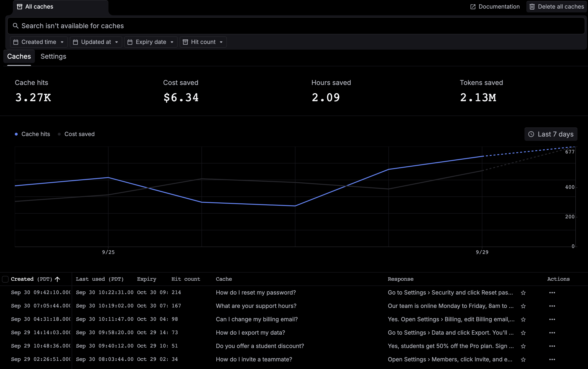
Task: Expand the Created time filter
Action: tap(39, 42)
